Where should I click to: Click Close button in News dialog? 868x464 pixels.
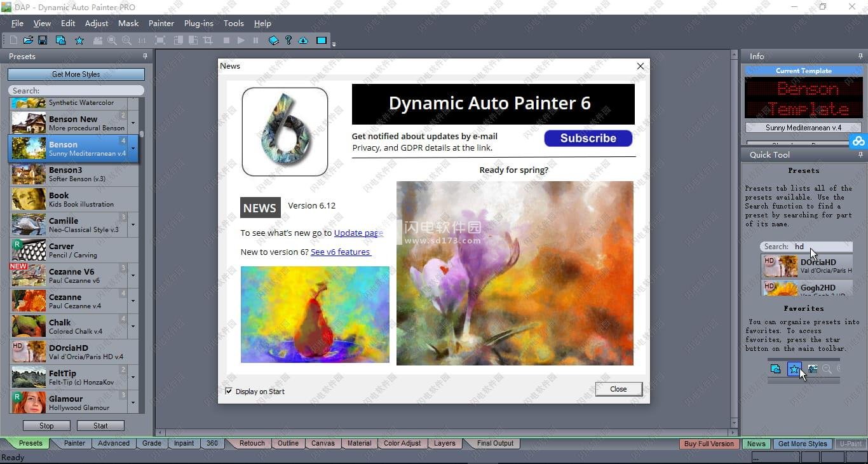[x=618, y=389]
